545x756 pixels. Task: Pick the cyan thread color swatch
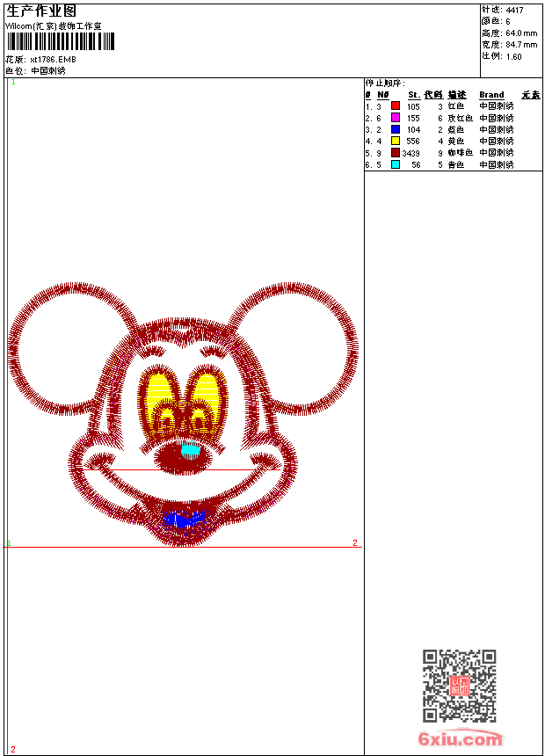click(396, 164)
